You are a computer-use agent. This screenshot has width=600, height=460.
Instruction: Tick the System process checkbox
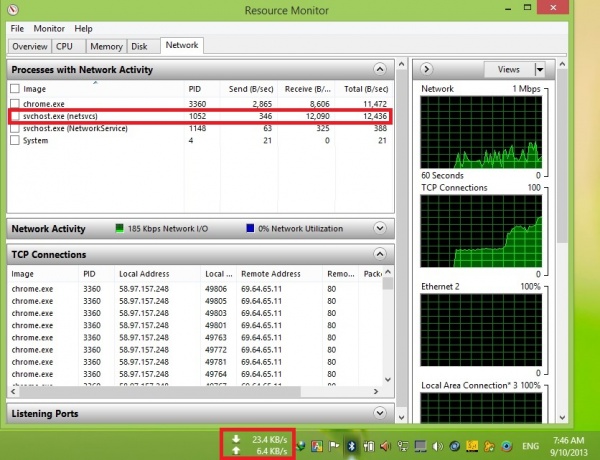coord(15,140)
